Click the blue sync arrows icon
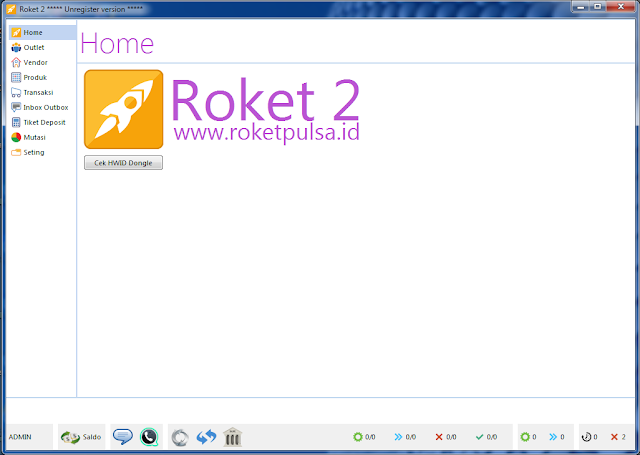This screenshot has height=455, width=640. click(206, 437)
